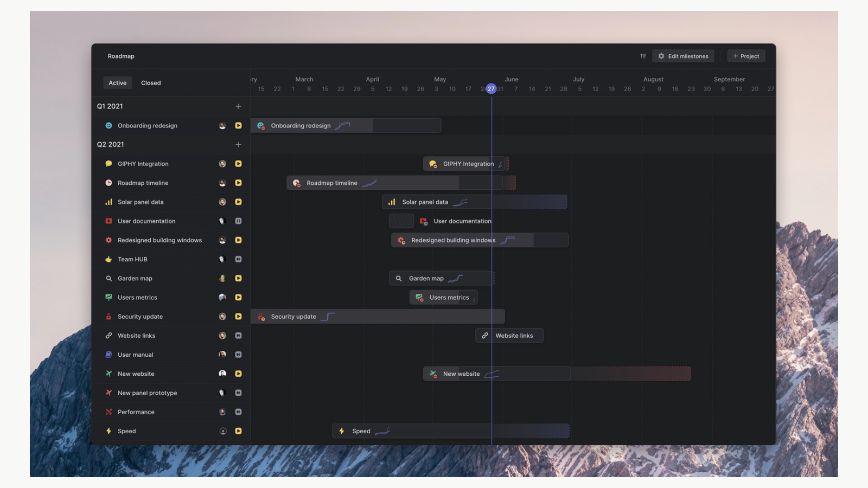This screenshot has height=488, width=868.
Task: Click the Solar panel data chart icon
Action: coord(108,202)
